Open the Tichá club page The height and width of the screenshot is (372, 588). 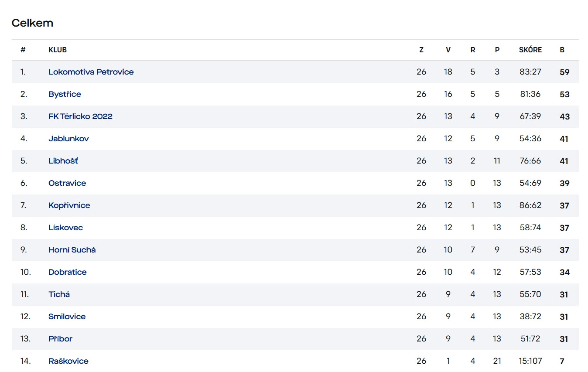pyautogui.click(x=59, y=294)
